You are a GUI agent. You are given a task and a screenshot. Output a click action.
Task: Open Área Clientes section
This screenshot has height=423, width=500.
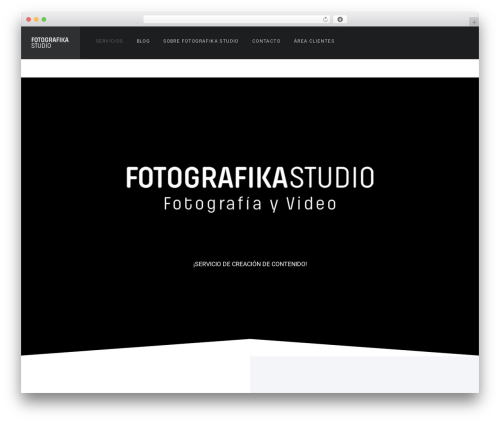click(314, 41)
